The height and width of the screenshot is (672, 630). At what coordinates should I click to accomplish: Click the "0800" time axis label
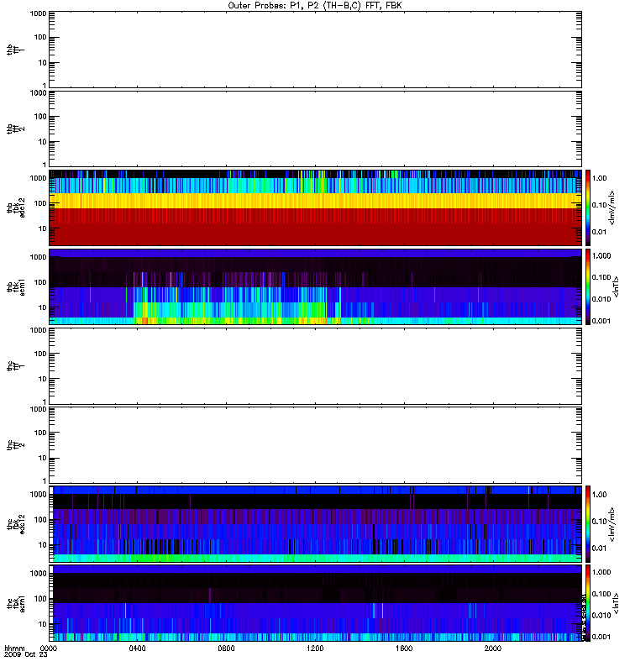(x=226, y=648)
